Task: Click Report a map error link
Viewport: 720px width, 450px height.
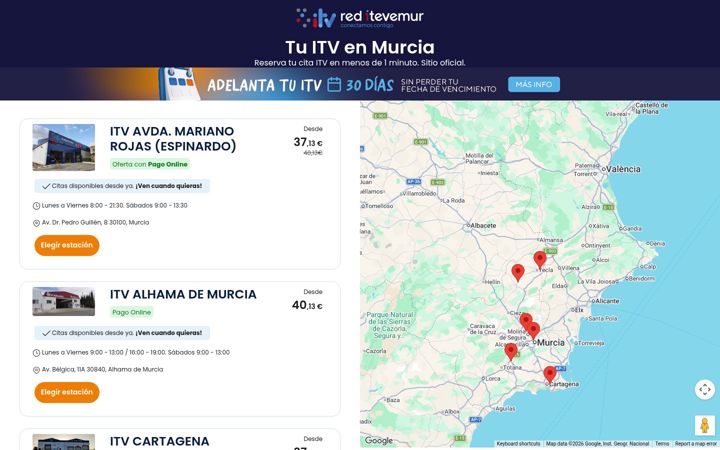Action: (x=695, y=444)
